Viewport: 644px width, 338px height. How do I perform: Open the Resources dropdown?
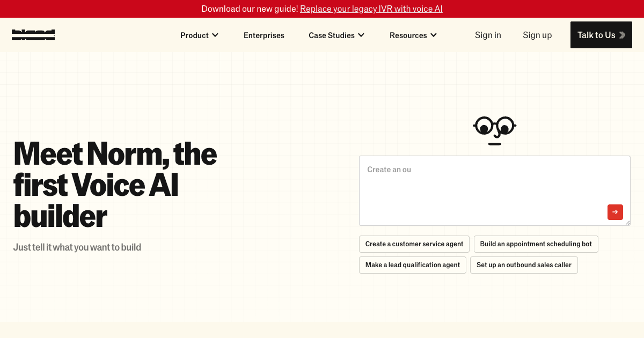[413, 35]
